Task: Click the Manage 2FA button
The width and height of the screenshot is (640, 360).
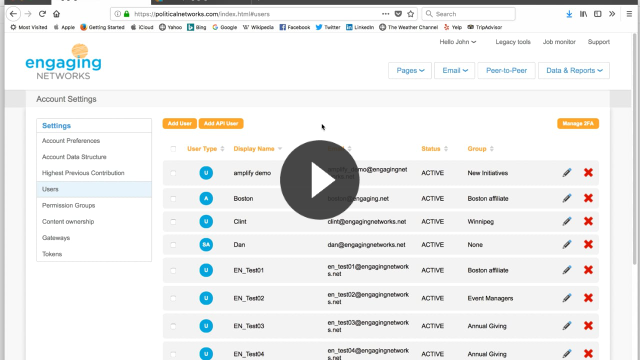Action: pos(578,124)
